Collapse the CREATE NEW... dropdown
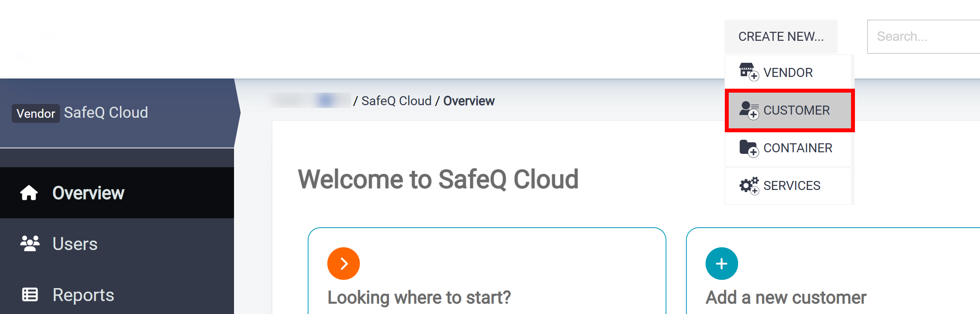The width and height of the screenshot is (980, 314). coord(780,37)
